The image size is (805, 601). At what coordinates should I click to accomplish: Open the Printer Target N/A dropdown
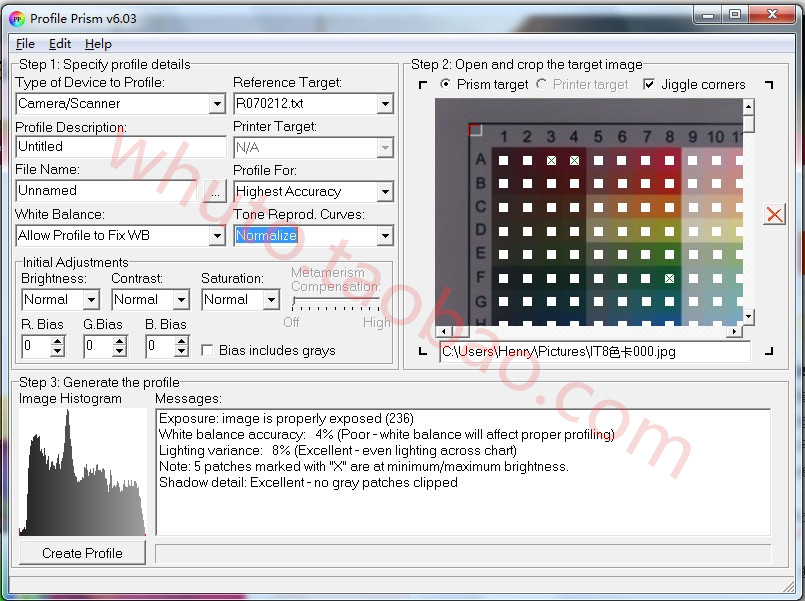pos(385,148)
